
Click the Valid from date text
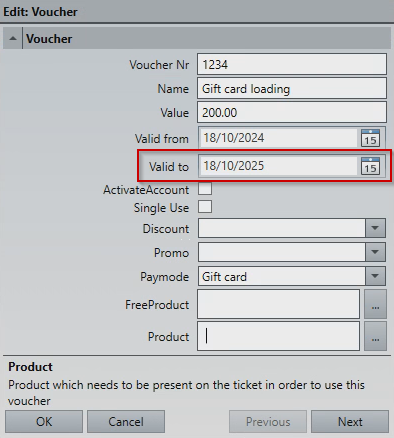tap(234, 138)
